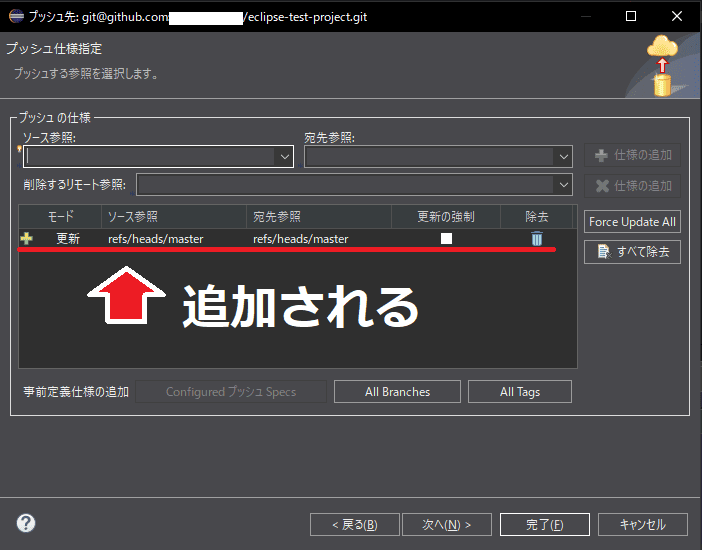This screenshot has width=702, height=550.
Task: Cancel the dialog with キャンセル button
Action: tap(642, 524)
